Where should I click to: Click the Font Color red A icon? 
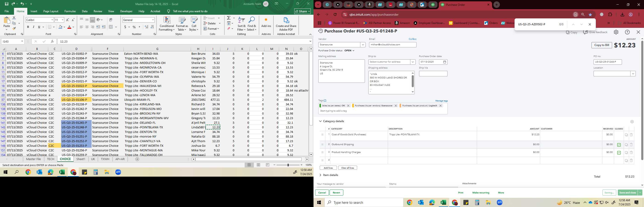point(69,27)
